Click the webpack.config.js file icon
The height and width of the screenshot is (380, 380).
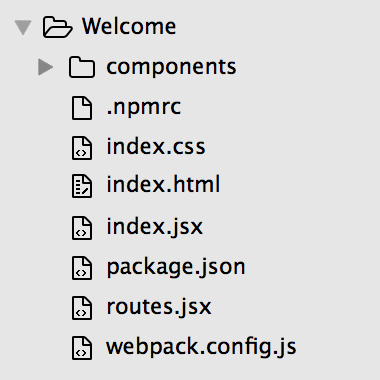[82, 348]
